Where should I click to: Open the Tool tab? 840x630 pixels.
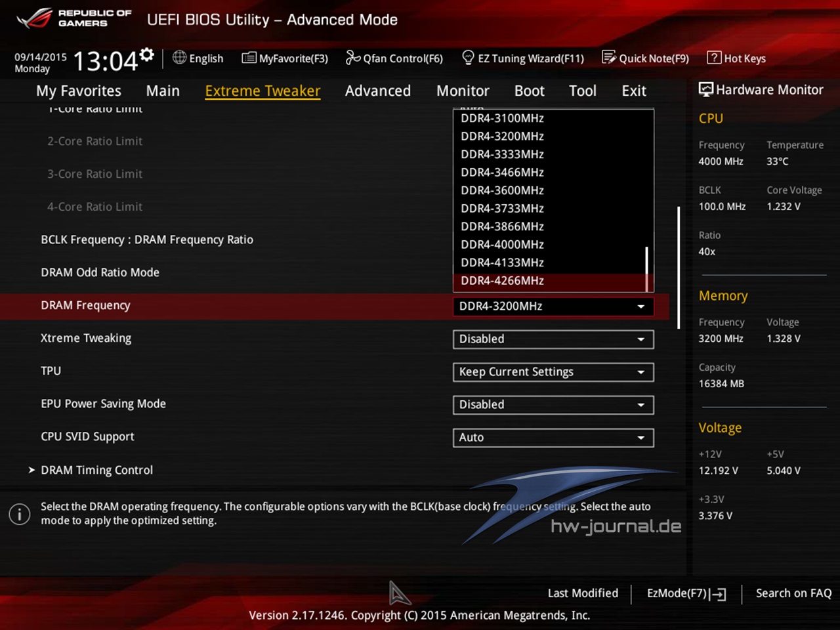[x=583, y=91]
